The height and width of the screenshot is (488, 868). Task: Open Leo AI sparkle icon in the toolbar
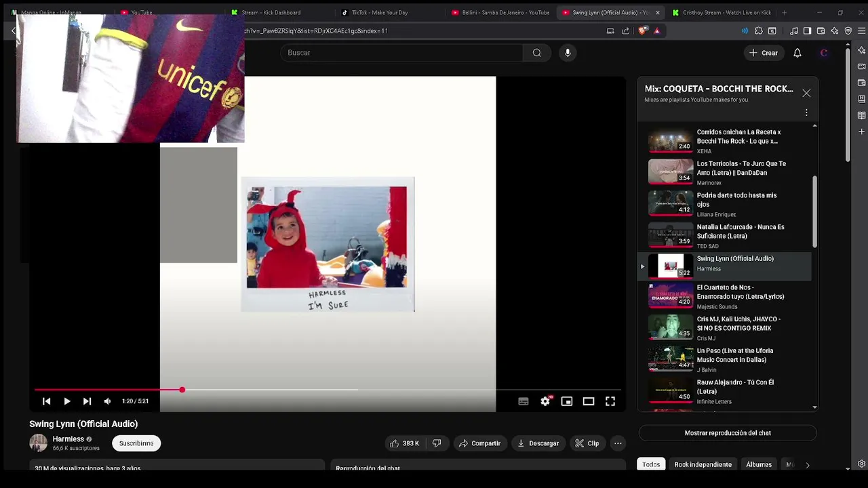click(834, 30)
